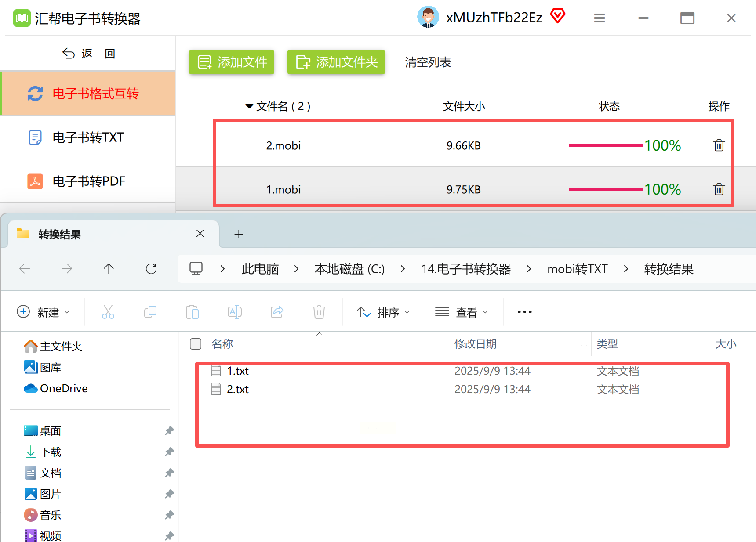Tick the select-all checkbox beside 名称
756x542 pixels.
point(196,344)
